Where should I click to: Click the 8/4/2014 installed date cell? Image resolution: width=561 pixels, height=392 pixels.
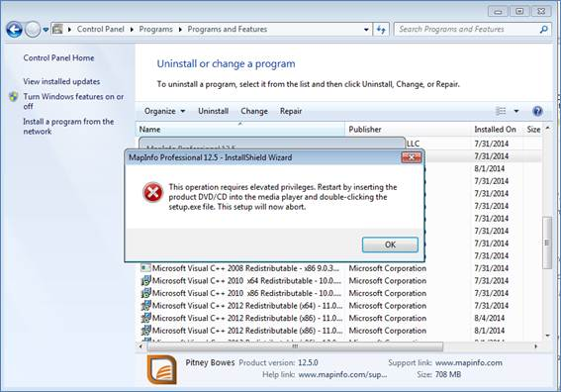tap(489, 318)
